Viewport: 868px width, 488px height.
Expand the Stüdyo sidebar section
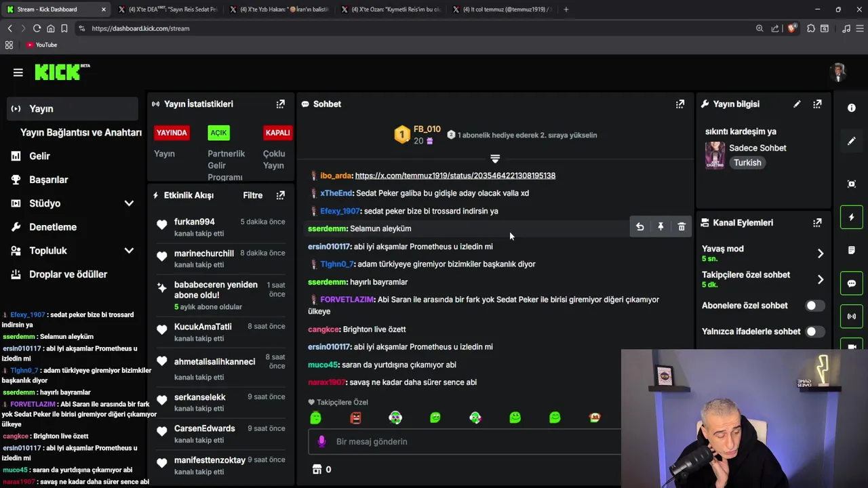click(x=129, y=203)
